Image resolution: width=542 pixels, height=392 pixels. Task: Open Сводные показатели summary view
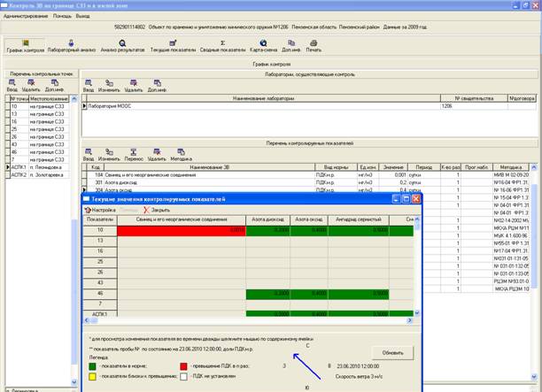[221, 45]
